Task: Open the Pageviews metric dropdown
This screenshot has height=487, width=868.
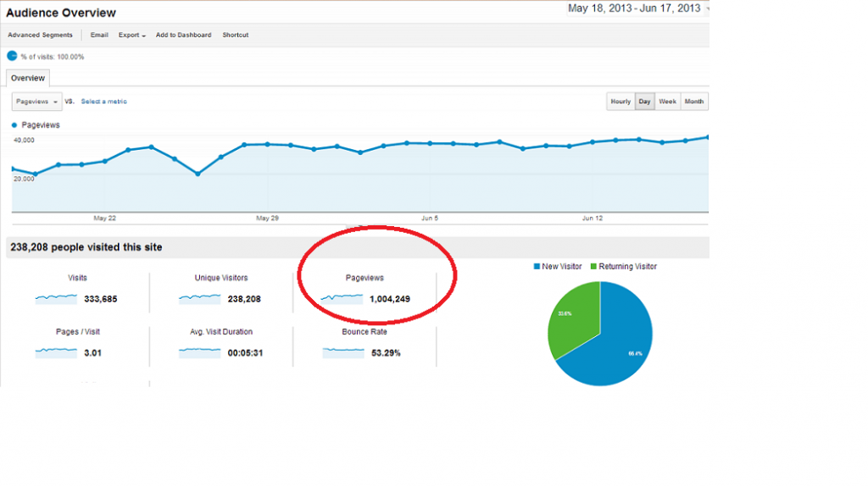Action: click(36, 102)
